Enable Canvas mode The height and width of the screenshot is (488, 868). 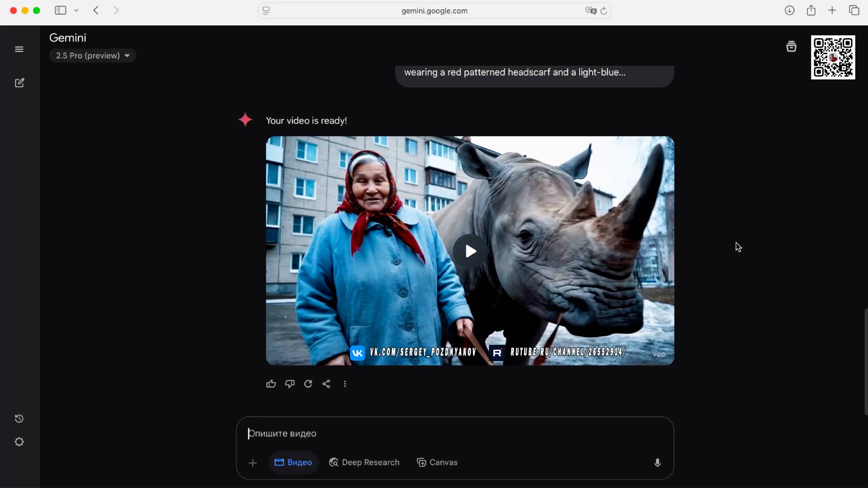(437, 462)
